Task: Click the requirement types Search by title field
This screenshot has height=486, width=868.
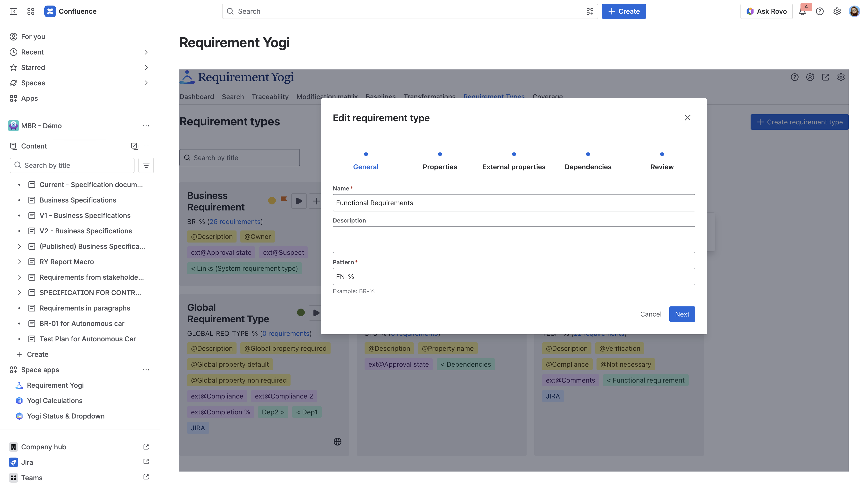Action: (x=239, y=158)
